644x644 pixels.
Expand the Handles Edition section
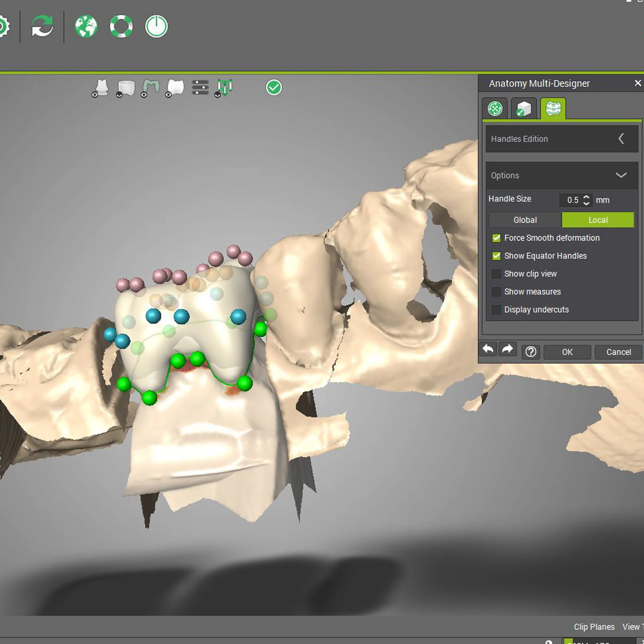[x=621, y=139]
